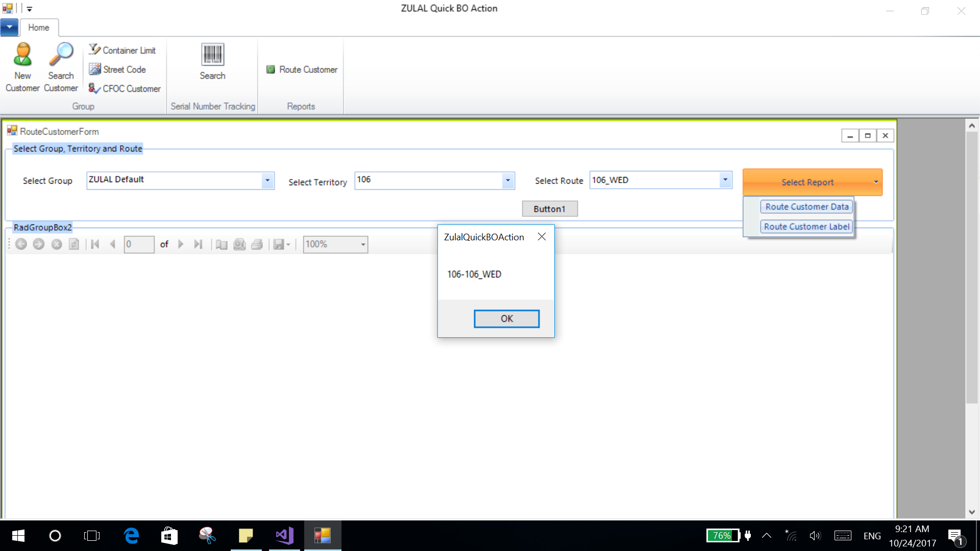Screen dimensions: 980x551
Task: Switch to the Home ribbon tab
Action: tap(39, 28)
